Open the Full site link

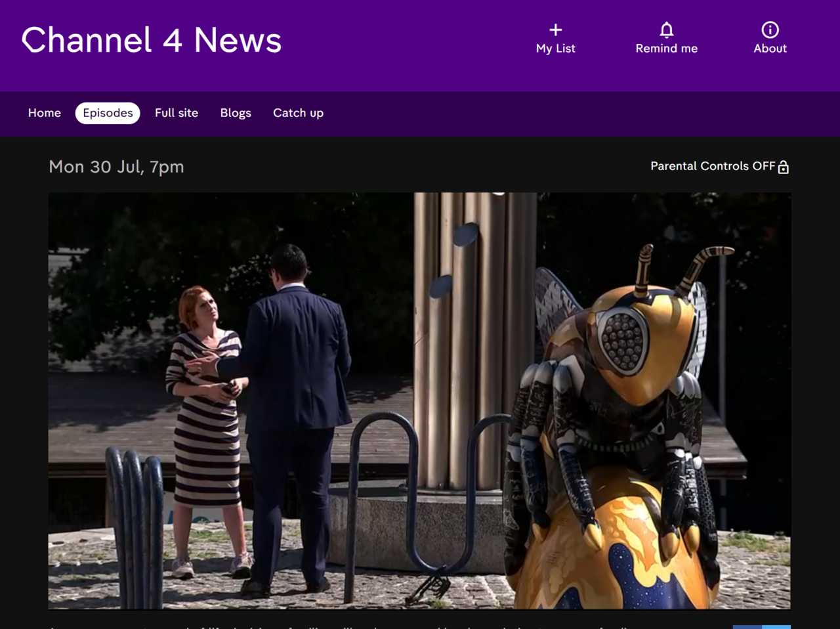(177, 113)
